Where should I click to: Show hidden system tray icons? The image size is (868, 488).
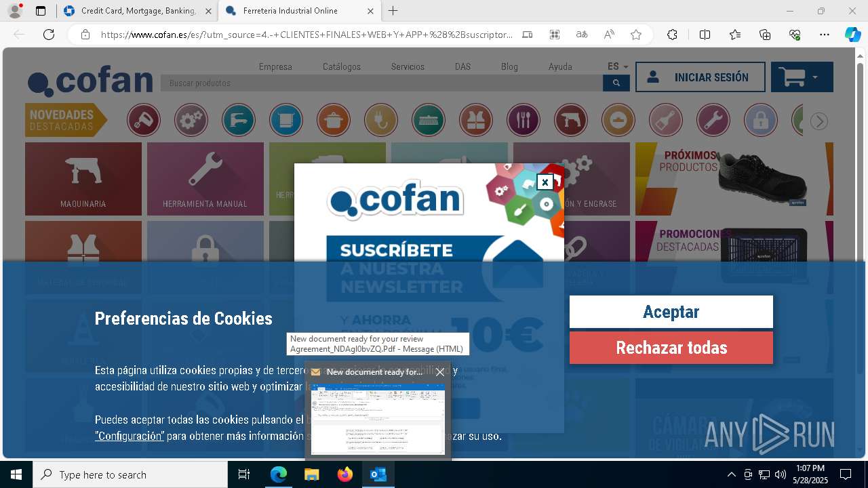[x=731, y=474]
